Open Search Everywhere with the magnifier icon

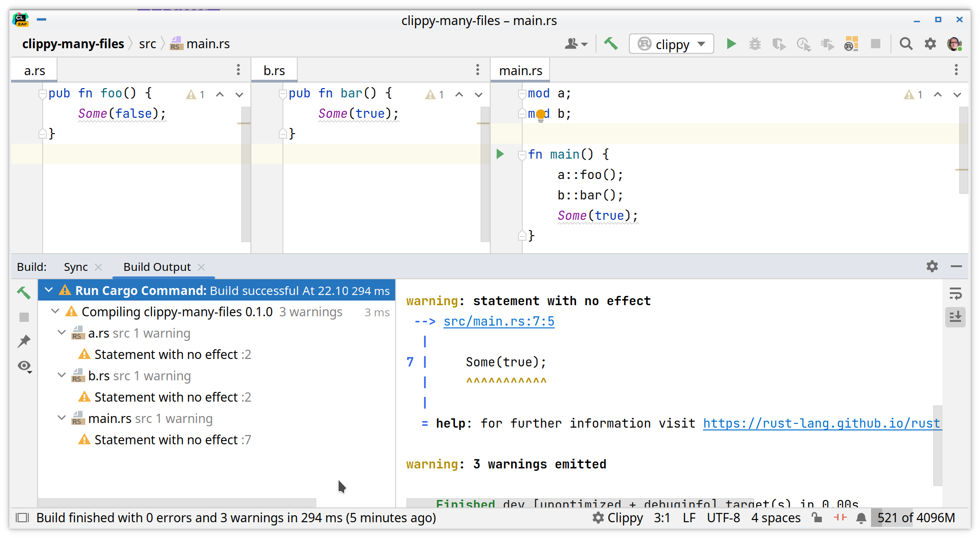[x=906, y=44]
